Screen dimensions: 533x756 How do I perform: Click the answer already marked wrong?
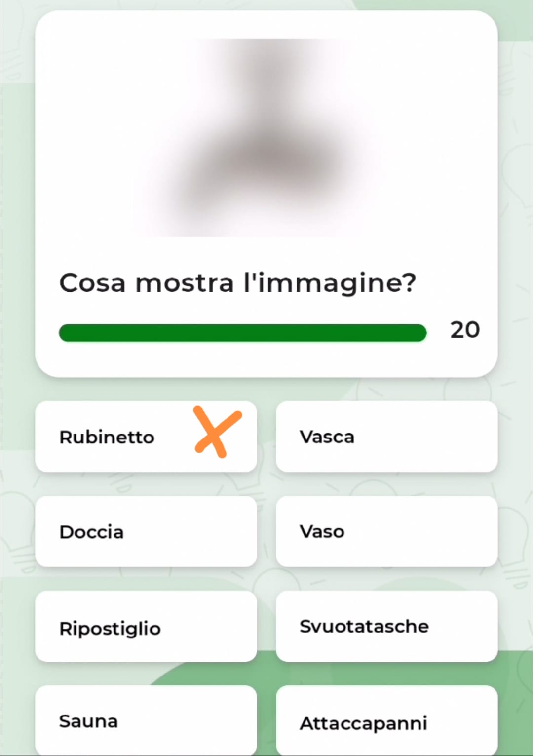tap(146, 437)
